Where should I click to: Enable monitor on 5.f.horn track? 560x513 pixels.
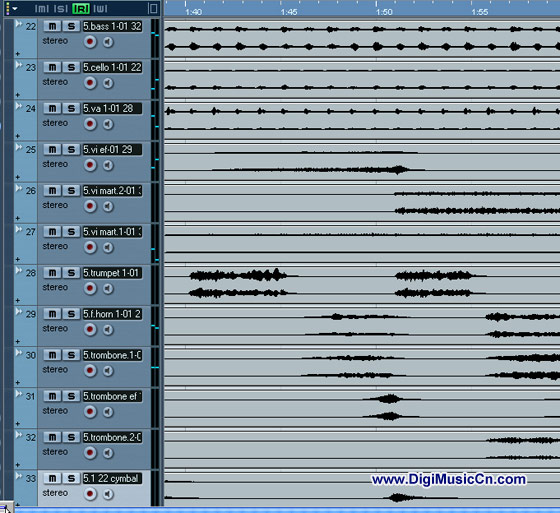[x=108, y=329]
